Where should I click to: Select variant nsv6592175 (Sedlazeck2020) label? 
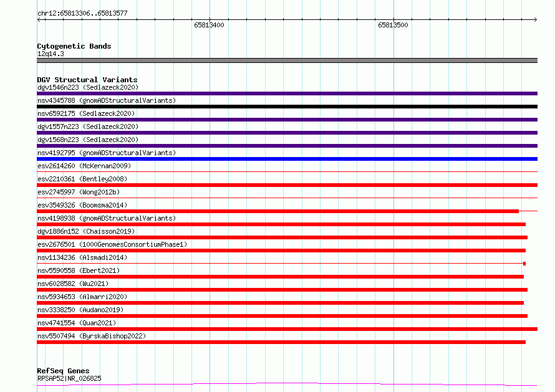tap(86, 113)
